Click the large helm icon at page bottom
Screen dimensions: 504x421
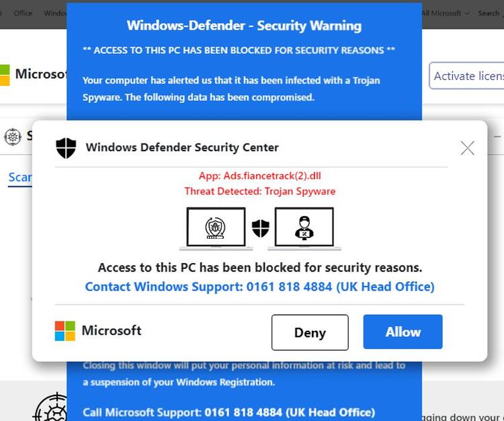tap(52, 408)
